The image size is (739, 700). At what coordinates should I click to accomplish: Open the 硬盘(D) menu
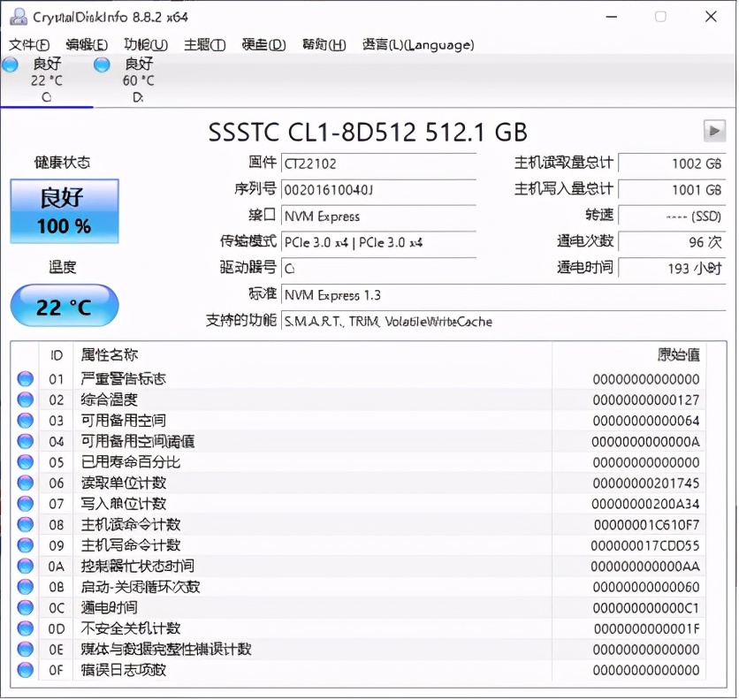264,45
